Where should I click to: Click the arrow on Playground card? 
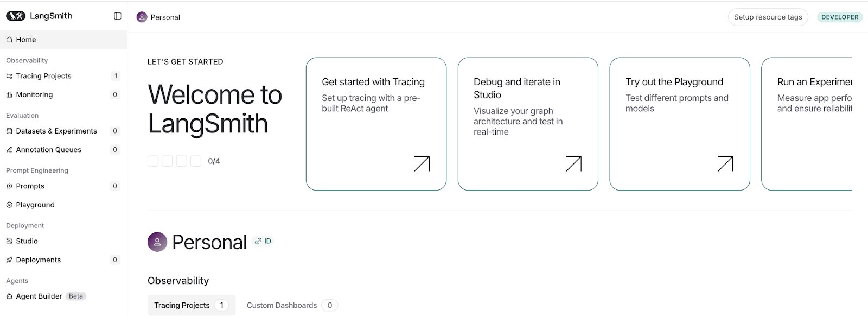(x=725, y=164)
